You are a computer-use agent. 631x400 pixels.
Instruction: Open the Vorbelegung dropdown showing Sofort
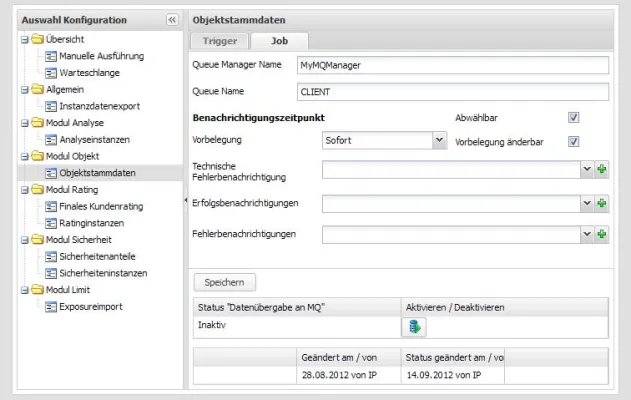439,141
